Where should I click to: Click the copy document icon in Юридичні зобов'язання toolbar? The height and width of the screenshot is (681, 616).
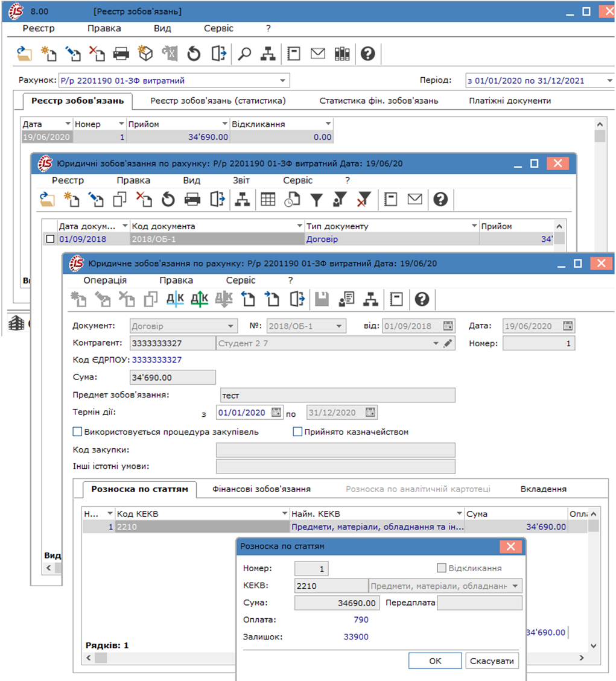pyautogui.click(x=120, y=199)
